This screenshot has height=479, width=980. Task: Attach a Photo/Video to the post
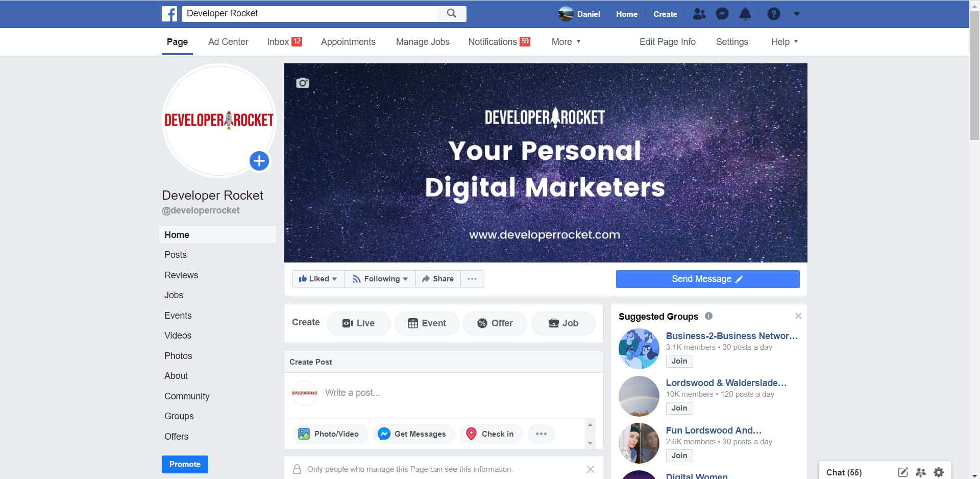point(329,434)
